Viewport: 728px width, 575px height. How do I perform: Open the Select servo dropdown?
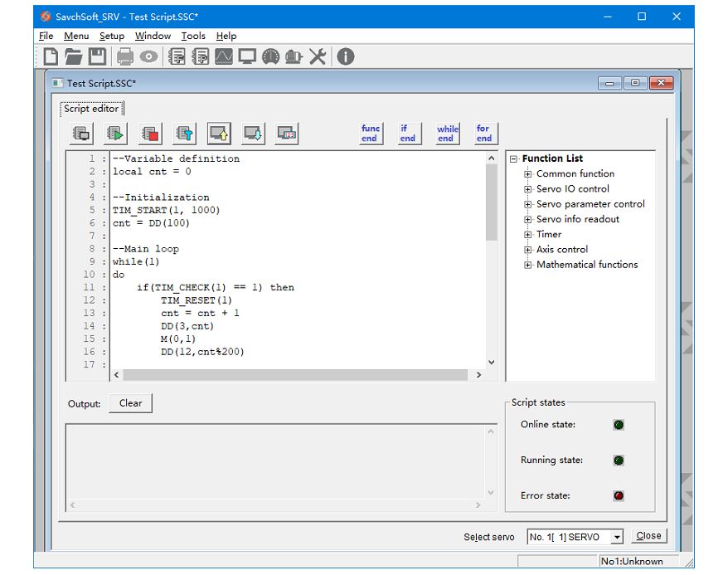[x=617, y=536]
